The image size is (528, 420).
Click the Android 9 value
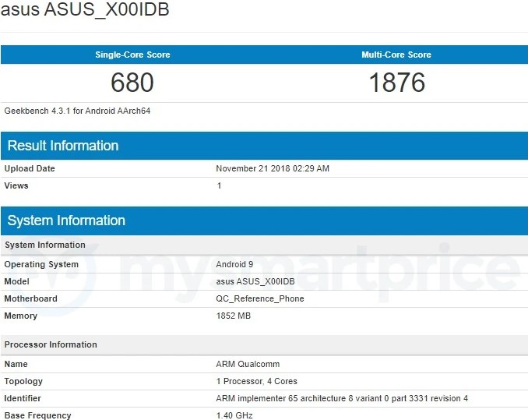234,264
